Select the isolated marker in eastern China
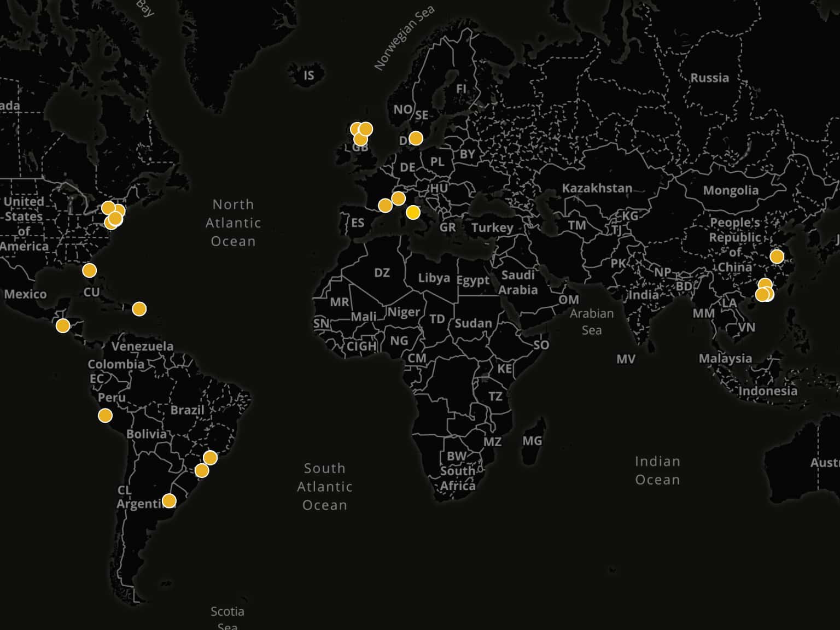This screenshot has height=630, width=840. click(777, 256)
